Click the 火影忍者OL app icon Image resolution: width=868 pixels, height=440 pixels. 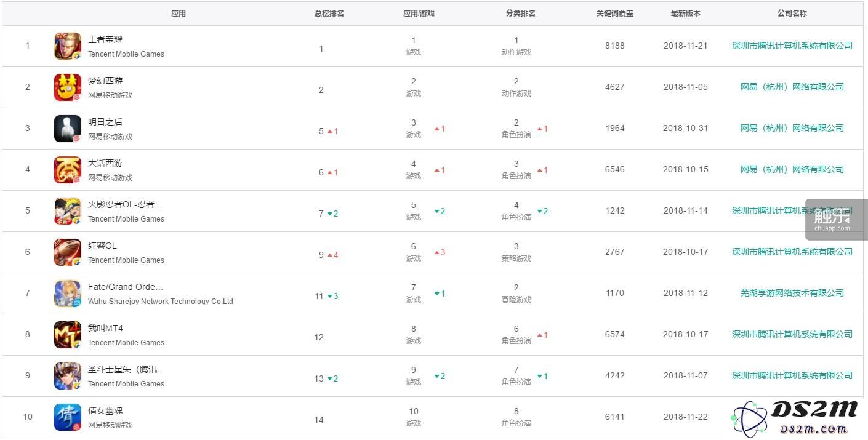click(68, 211)
